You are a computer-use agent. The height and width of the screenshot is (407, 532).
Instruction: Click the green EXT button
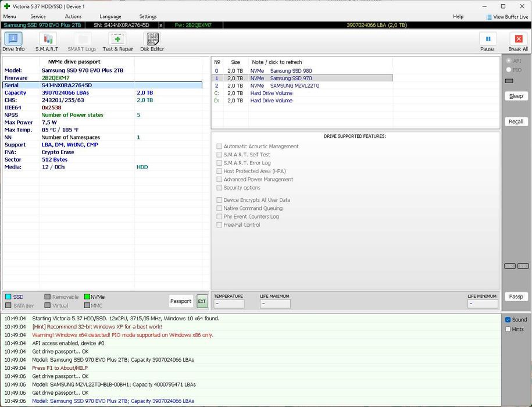tap(202, 301)
